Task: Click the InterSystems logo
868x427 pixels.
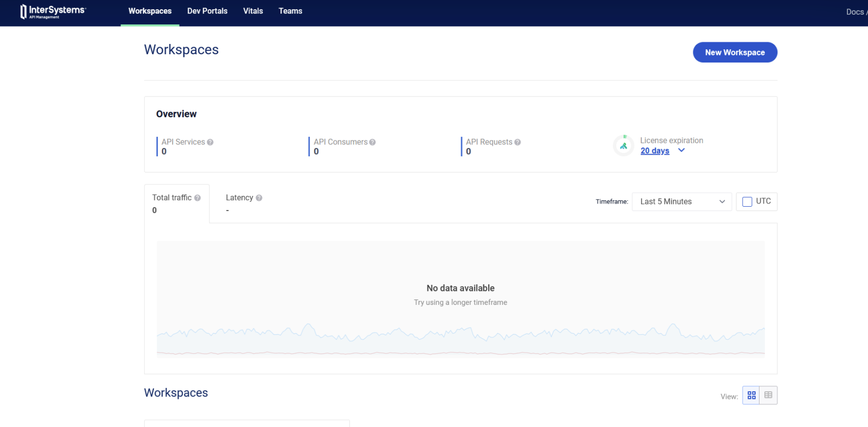Action: click(x=53, y=11)
